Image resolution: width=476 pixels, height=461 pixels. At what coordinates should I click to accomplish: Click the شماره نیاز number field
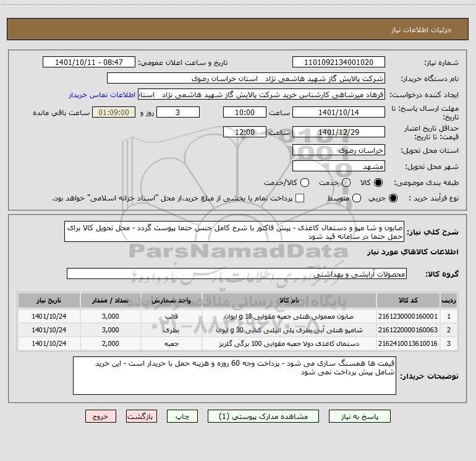tap(338, 62)
